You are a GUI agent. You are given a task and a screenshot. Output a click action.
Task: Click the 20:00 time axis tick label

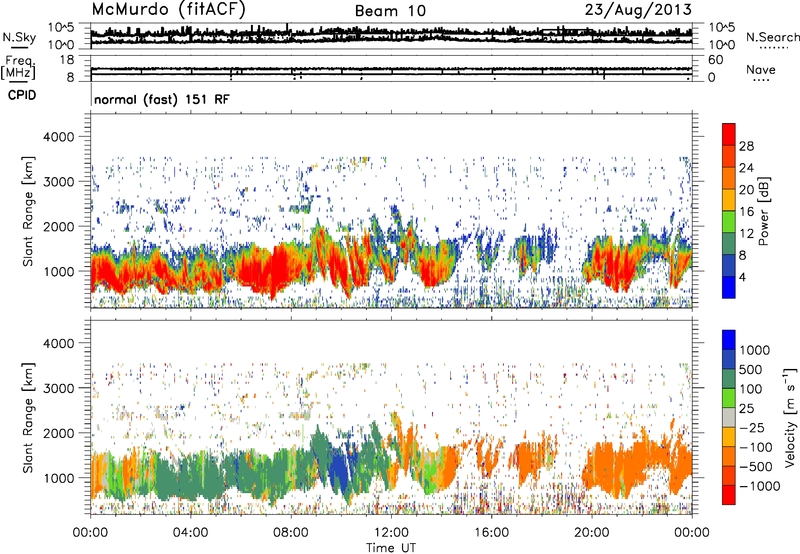point(591,533)
